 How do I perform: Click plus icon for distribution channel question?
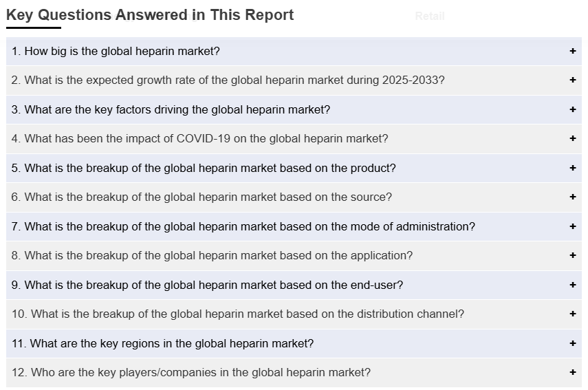tap(572, 314)
